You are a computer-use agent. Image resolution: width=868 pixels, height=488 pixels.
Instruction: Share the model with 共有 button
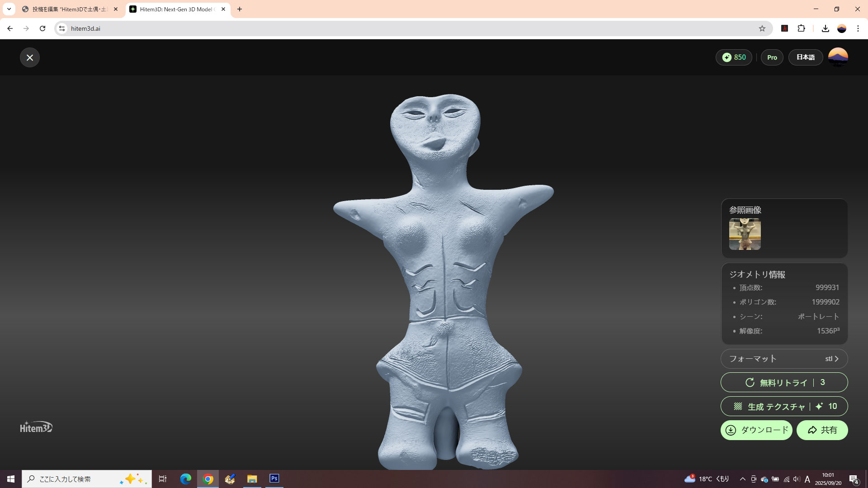click(x=822, y=430)
